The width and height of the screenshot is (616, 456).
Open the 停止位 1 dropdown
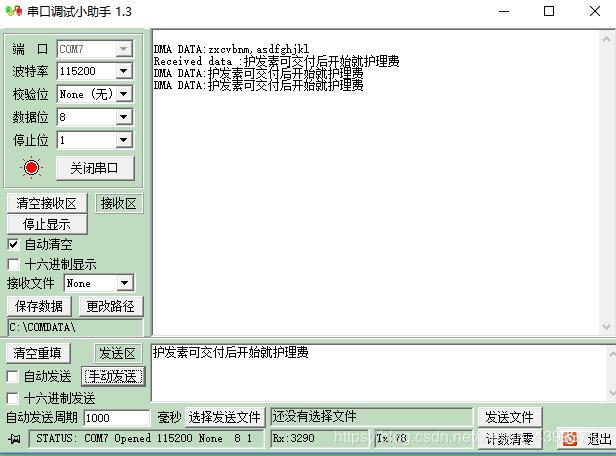pyautogui.click(x=123, y=140)
